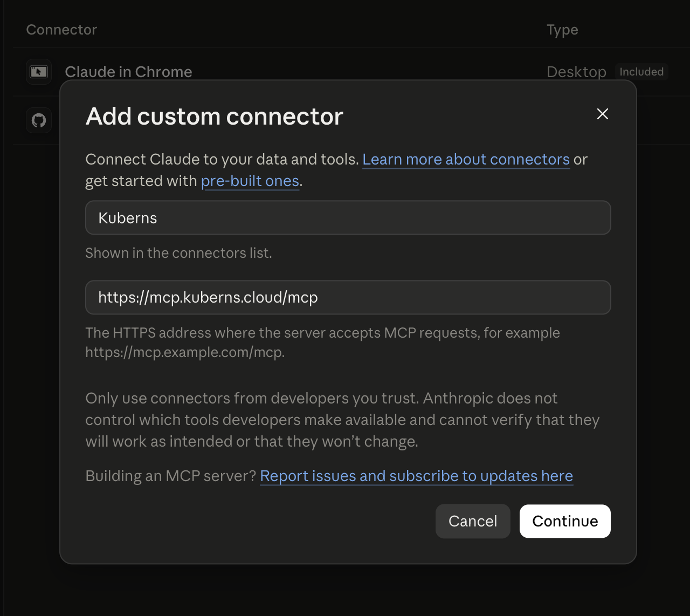Open Report issues and subscribe to updates link
690x616 pixels.
[416, 476]
